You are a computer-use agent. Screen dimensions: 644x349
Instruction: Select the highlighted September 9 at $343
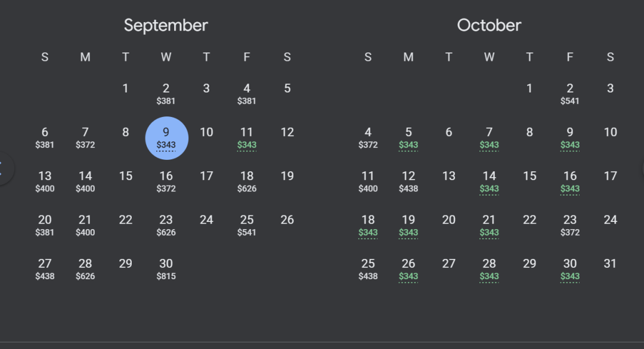167,138
